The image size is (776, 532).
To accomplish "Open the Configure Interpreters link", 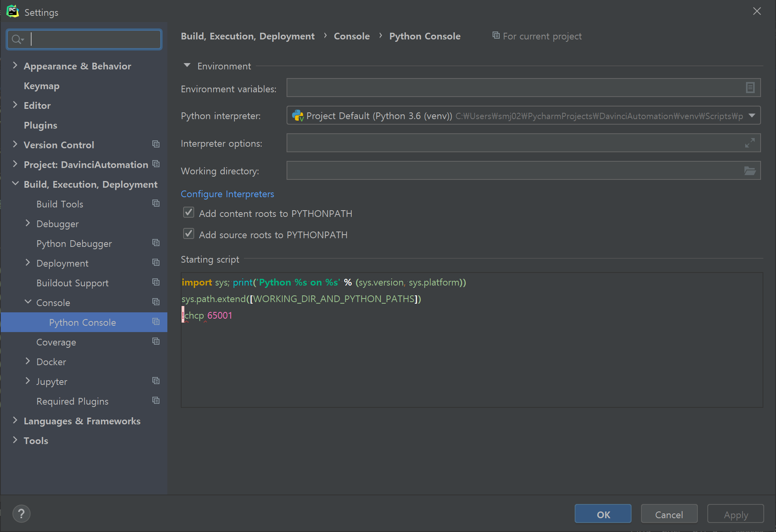I will tap(227, 194).
